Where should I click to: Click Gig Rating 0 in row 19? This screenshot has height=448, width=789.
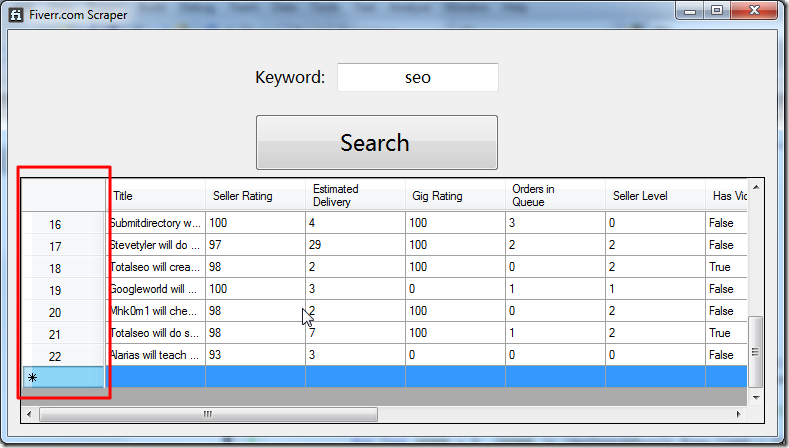(455, 289)
